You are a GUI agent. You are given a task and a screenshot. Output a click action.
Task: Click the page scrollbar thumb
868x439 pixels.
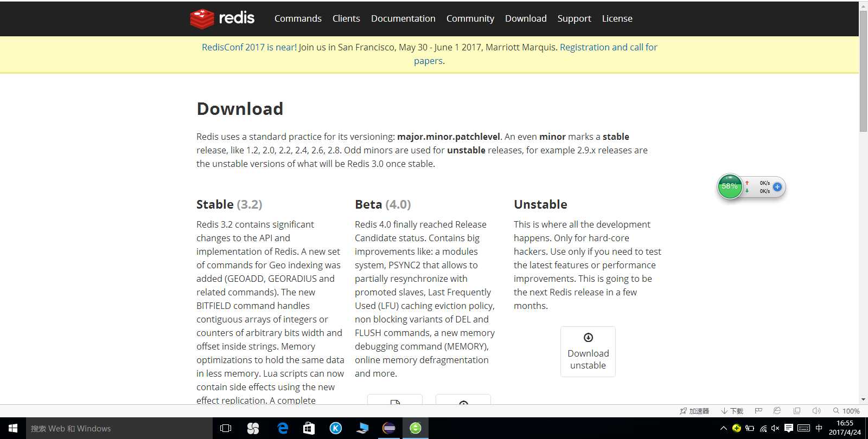point(863,70)
